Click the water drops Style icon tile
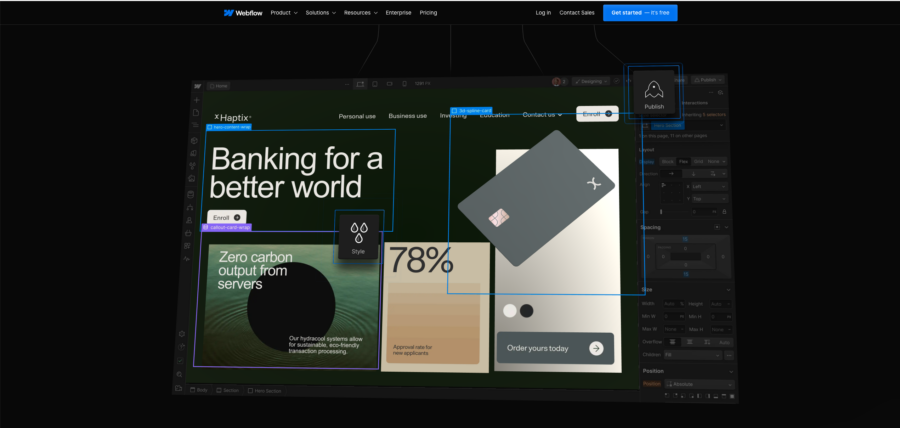The image size is (900, 428). [358, 236]
